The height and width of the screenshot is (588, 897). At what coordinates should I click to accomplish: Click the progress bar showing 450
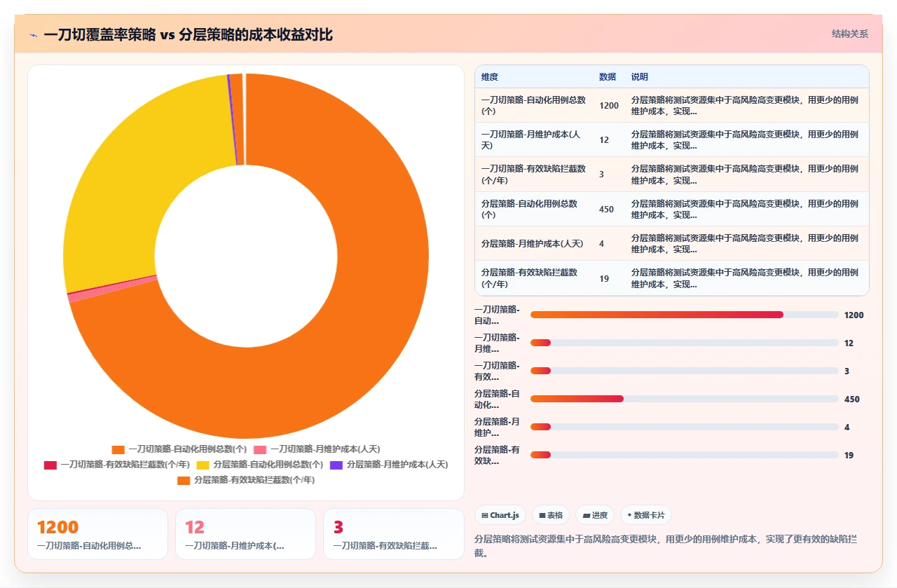684,399
